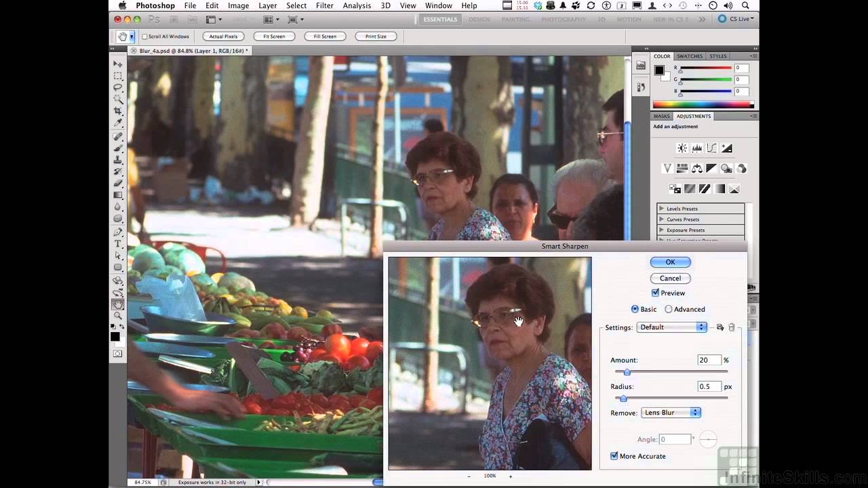868x488 pixels.
Task: Open the Remove Lens Blur dropdown
Action: point(671,413)
